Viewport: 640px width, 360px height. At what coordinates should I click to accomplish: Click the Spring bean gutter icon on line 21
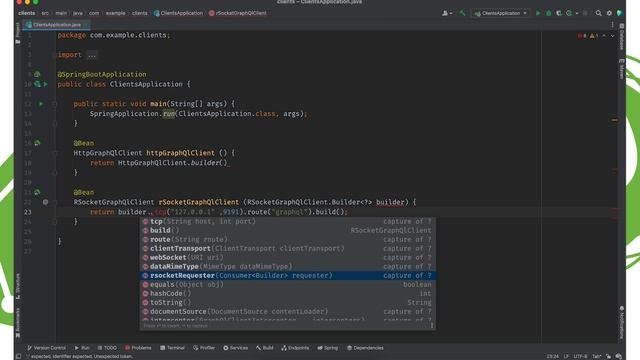(x=38, y=192)
